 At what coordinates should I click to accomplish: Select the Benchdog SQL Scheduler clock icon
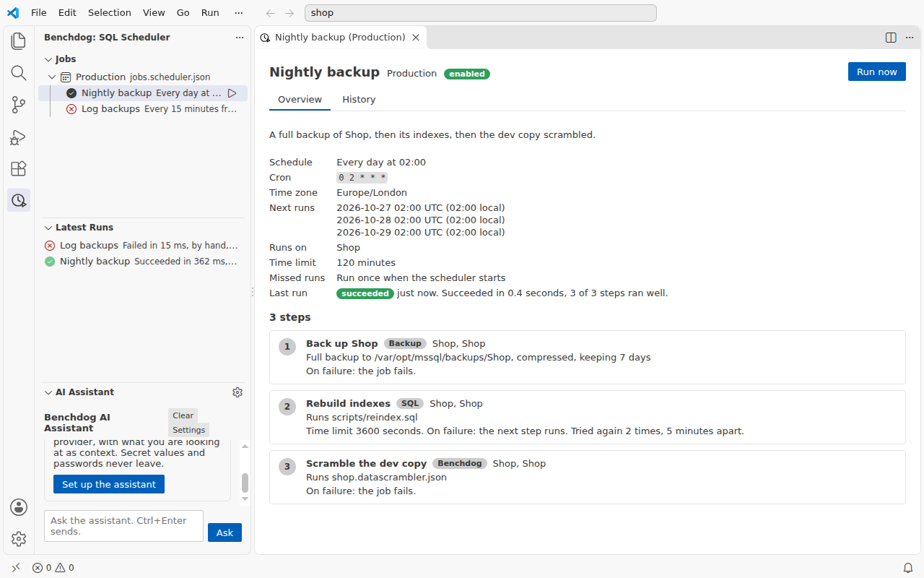point(19,200)
